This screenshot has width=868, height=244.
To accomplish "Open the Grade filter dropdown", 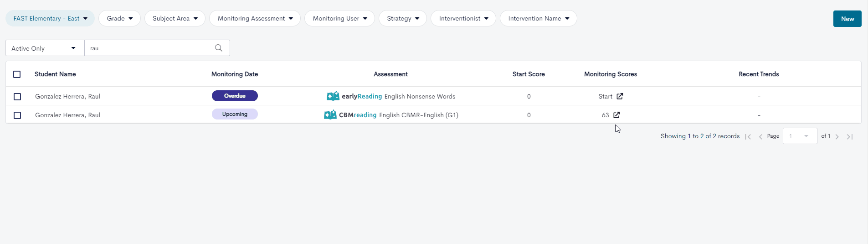I will click(120, 18).
